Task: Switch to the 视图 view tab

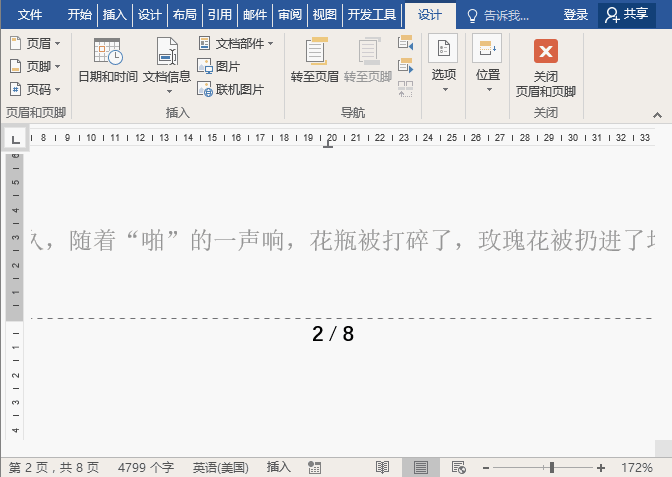Action: (x=325, y=15)
